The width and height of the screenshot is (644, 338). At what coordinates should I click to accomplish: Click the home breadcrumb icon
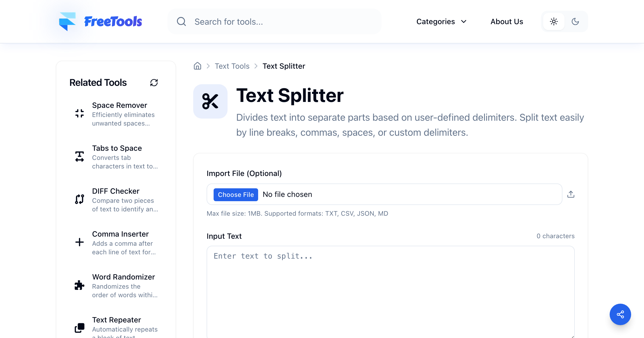tap(197, 66)
